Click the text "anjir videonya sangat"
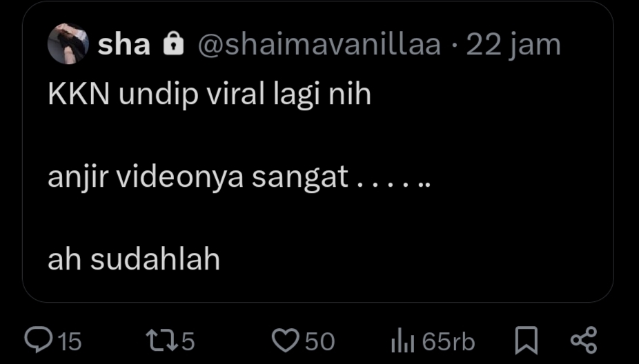The height and width of the screenshot is (364, 639). tap(198, 178)
